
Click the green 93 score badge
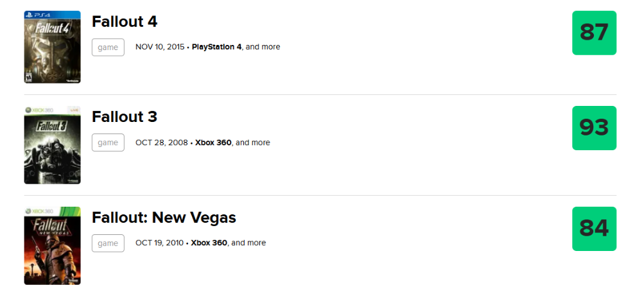click(x=594, y=128)
